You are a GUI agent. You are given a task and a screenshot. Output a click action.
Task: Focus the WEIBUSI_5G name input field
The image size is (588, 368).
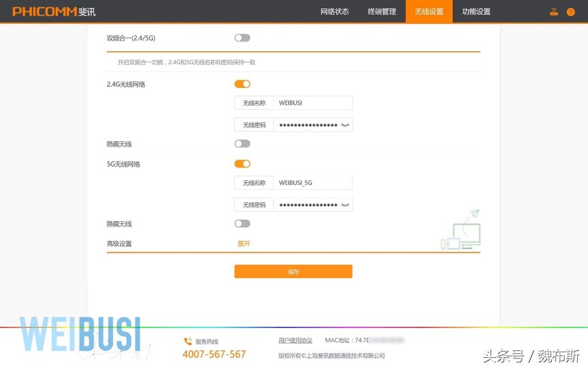[x=312, y=183]
